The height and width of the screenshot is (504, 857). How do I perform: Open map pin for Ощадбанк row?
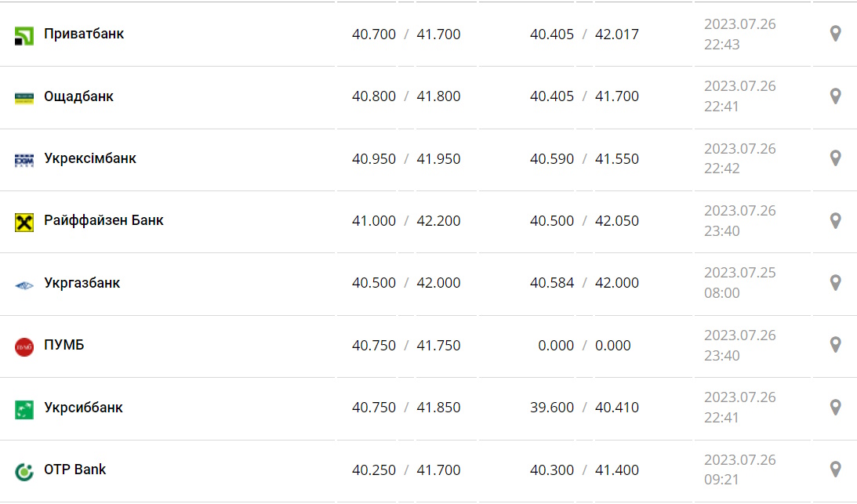click(x=835, y=96)
